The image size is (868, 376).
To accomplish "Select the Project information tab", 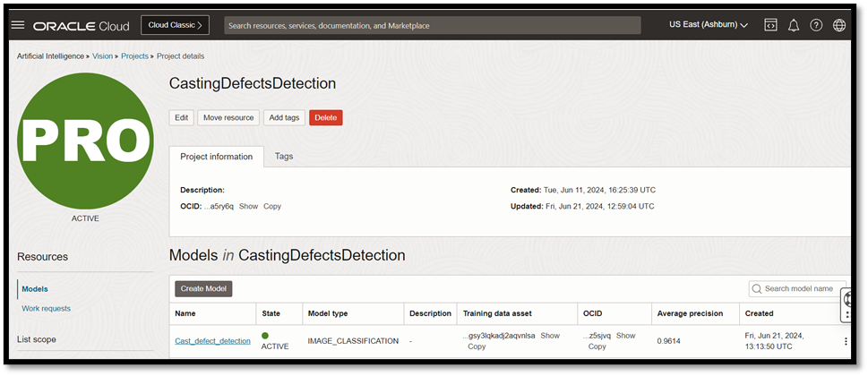I will (x=216, y=157).
